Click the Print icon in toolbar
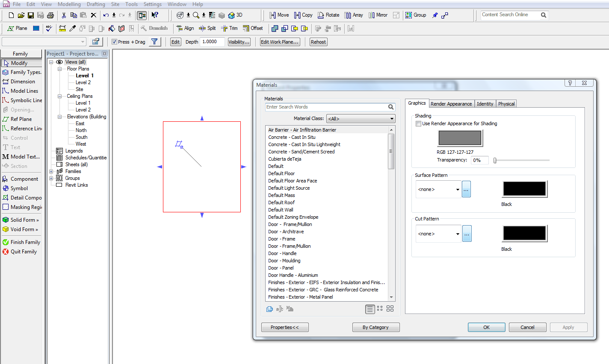The image size is (609, 364). pos(50,15)
